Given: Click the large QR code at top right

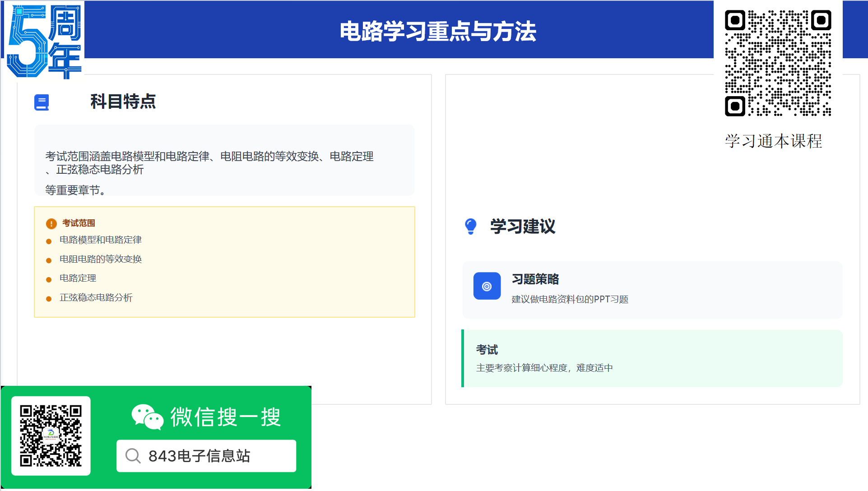Looking at the screenshot, I should tap(778, 63).
